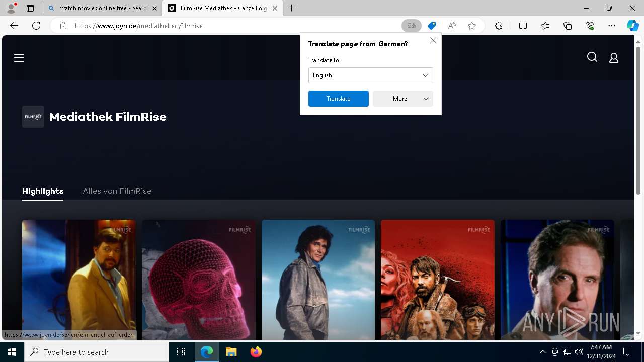Switch to watch movies online free tab
Viewport: 644px width, 362px height.
(x=103, y=8)
